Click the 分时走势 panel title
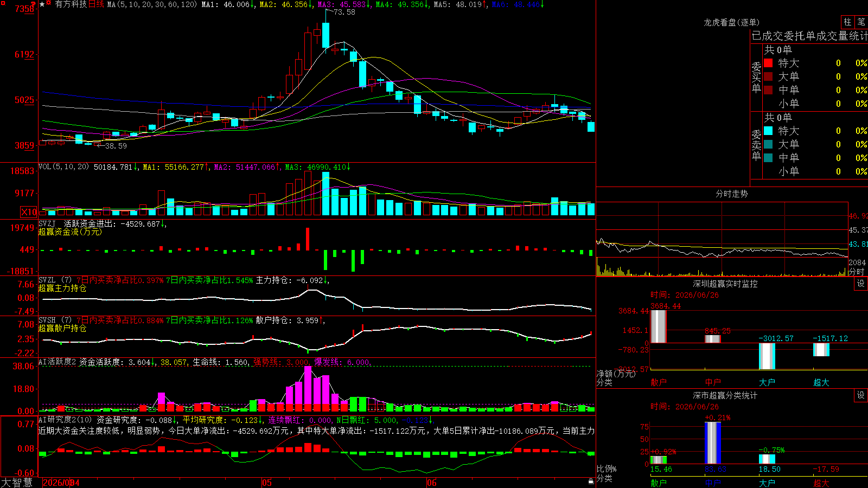This screenshot has width=868, height=488. click(731, 194)
